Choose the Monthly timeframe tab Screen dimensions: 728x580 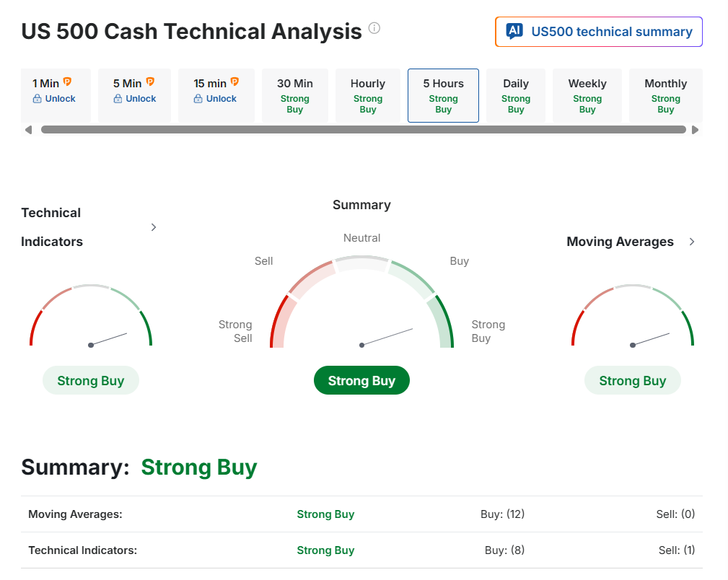point(665,95)
